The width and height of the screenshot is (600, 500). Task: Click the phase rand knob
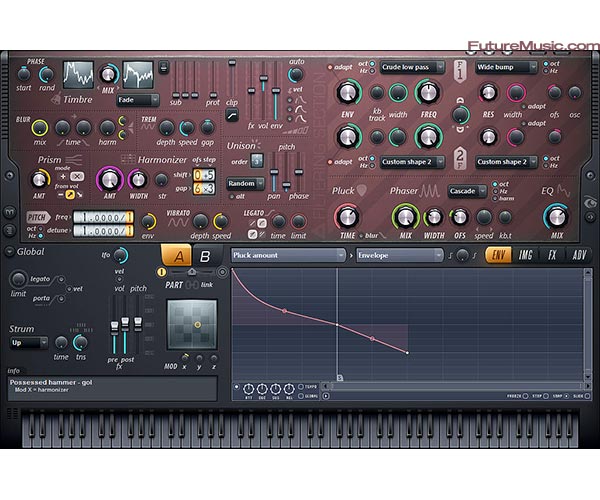(x=47, y=74)
